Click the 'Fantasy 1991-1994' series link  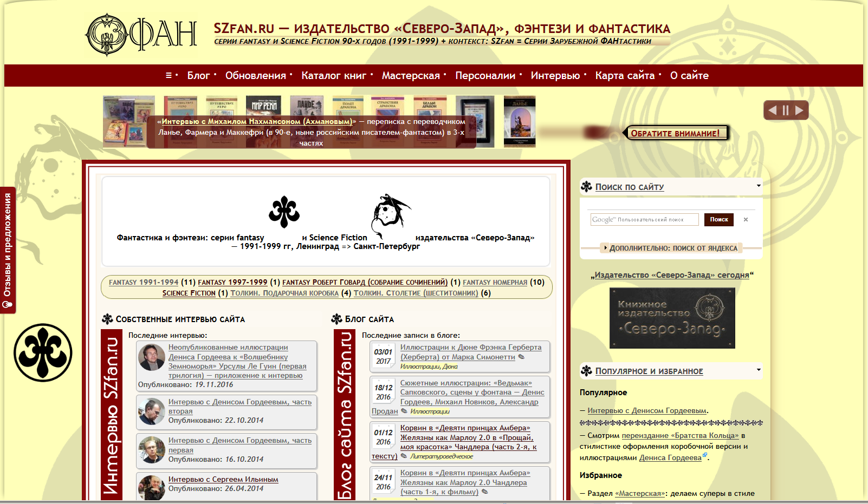(144, 282)
